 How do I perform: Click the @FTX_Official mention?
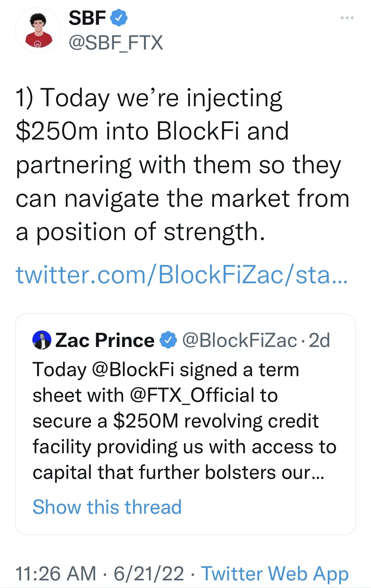tap(192, 395)
